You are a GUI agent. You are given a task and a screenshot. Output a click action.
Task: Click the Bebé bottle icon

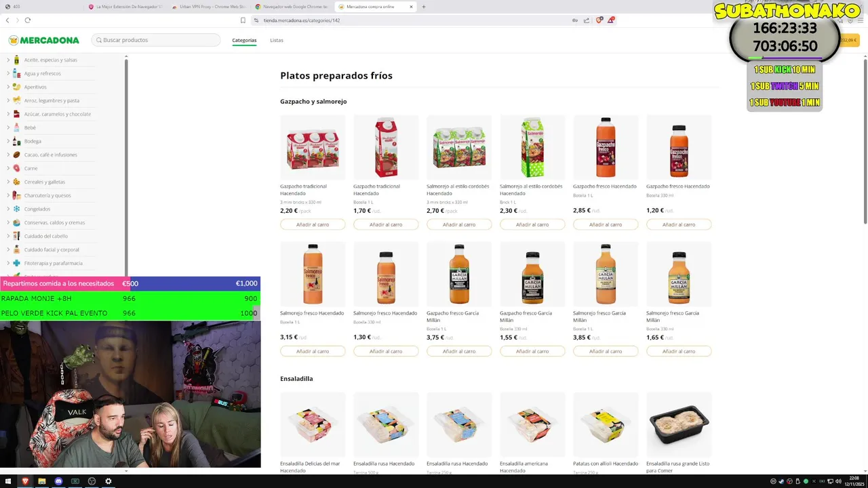point(16,127)
